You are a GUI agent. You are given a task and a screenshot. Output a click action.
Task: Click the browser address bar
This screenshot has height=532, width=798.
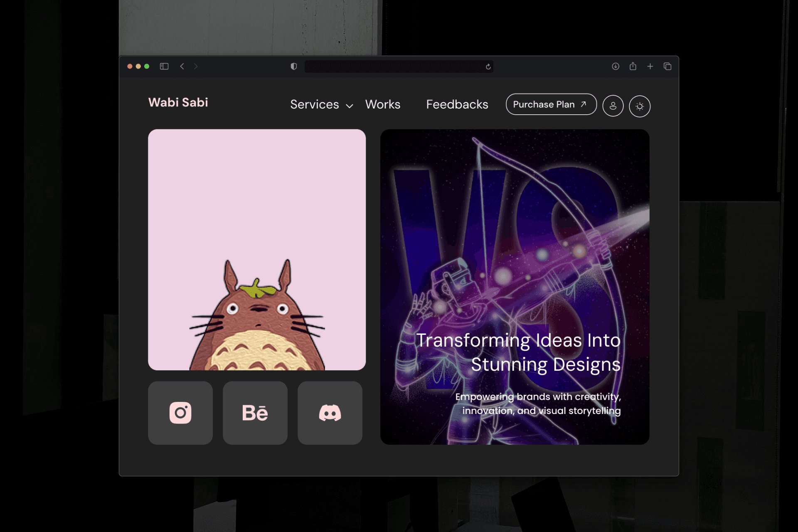coord(394,66)
